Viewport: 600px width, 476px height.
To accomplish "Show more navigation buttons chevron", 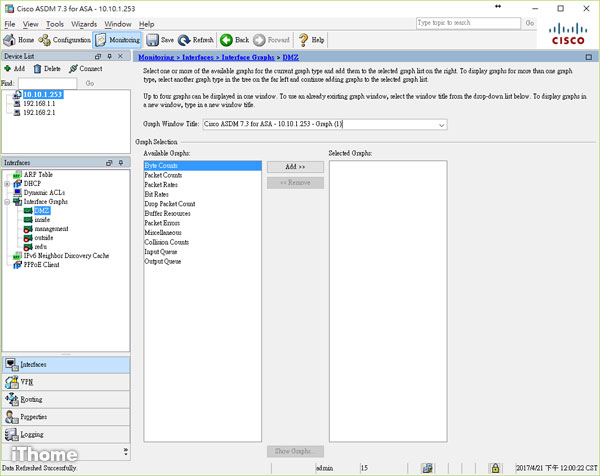I will click(x=126, y=451).
